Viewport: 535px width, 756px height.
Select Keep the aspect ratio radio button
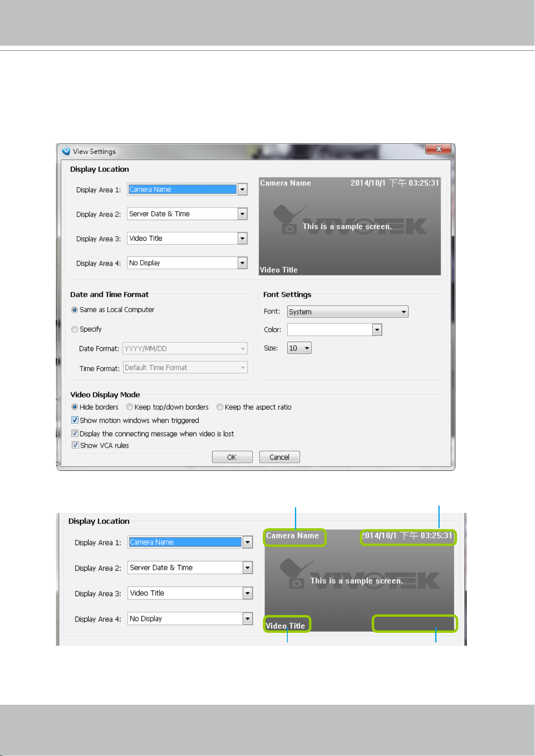pos(220,407)
